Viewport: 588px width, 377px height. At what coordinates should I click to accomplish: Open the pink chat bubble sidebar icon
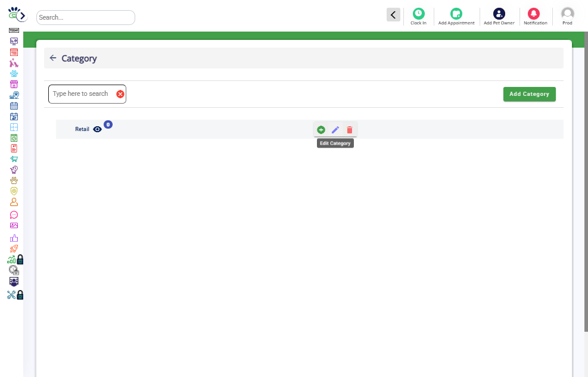point(14,215)
